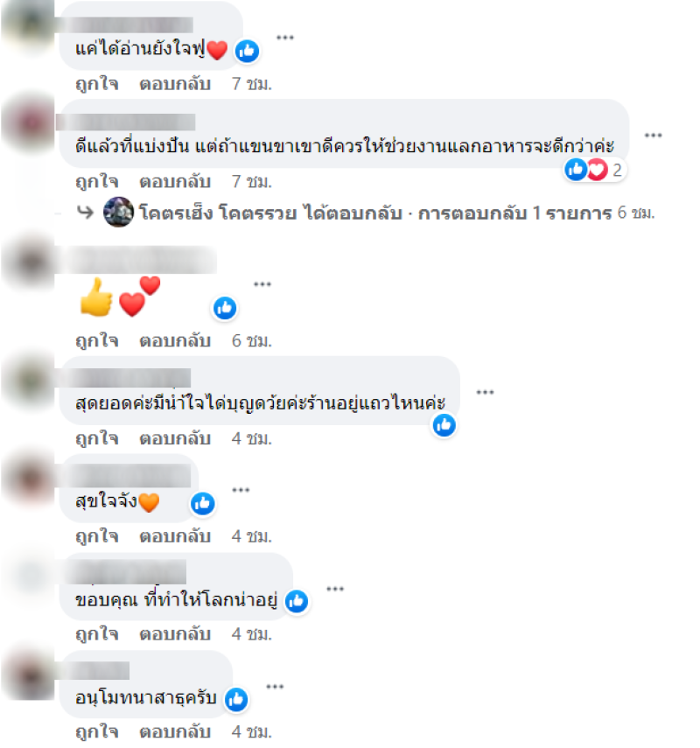Image resolution: width=700 pixels, height=748 pixels.
Task: Open options menu for 'สุดยอดค่ะมีน้ำใจ' comment
Action: tap(485, 393)
